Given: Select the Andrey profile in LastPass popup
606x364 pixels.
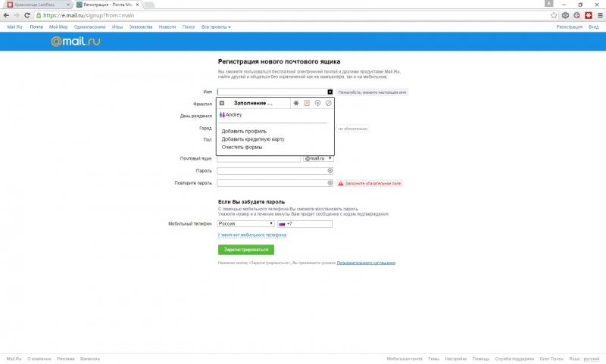Looking at the screenshot, I should 231,114.
